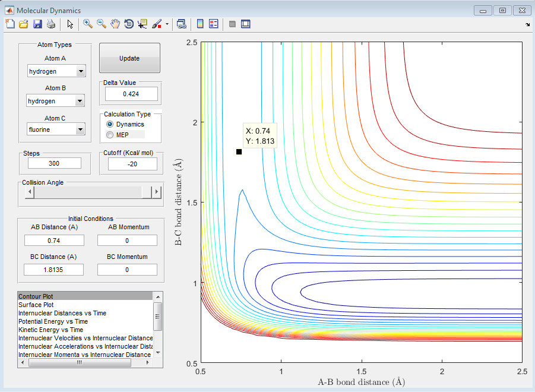The width and height of the screenshot is (535, 392).
Task: Click the Delta Value input field
Action: 131,94
